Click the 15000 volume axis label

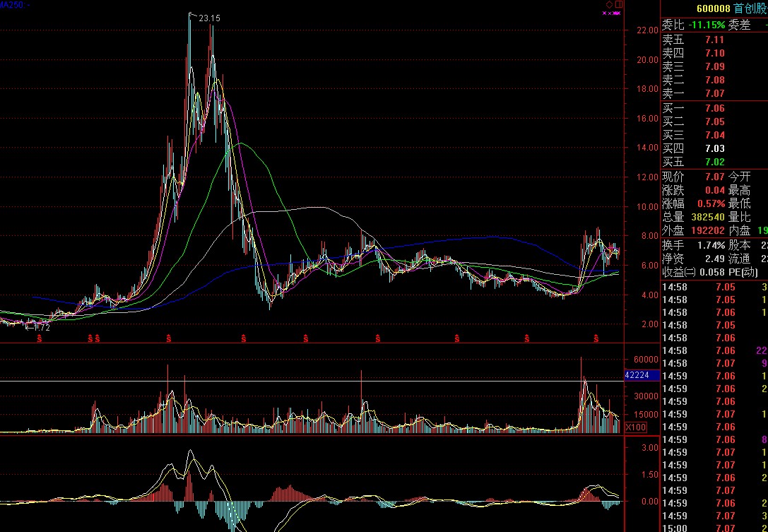click(x=646, y=415)
